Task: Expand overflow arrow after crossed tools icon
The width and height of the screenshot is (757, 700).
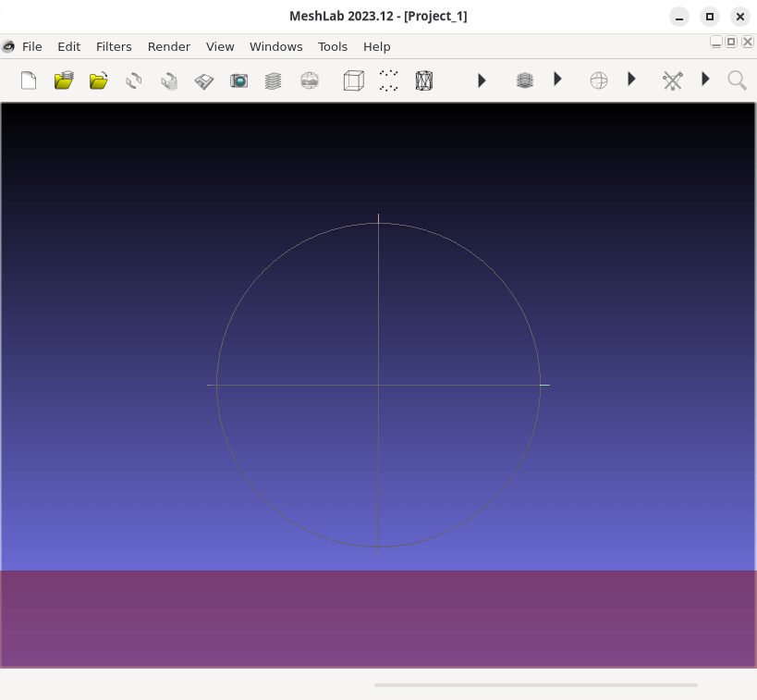Action: pos(705,79)
